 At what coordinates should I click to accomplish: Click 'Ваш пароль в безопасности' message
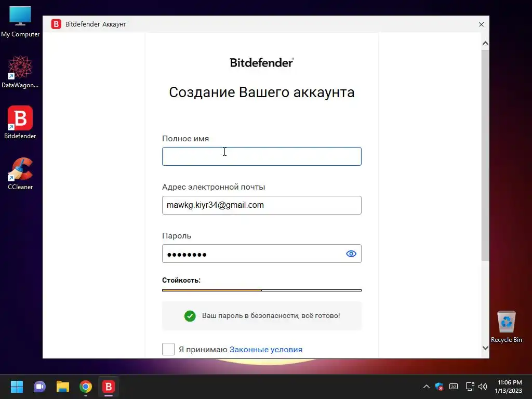271,315
